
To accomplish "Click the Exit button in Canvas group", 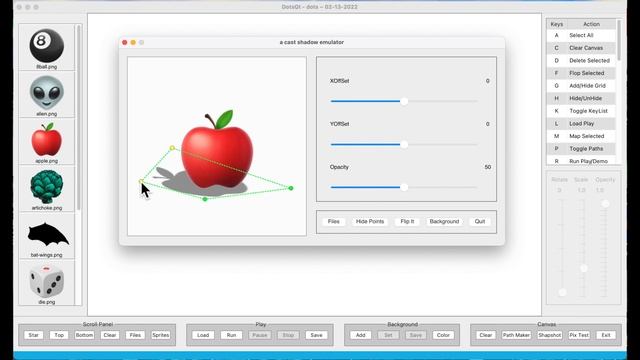I will click(606, 335).
